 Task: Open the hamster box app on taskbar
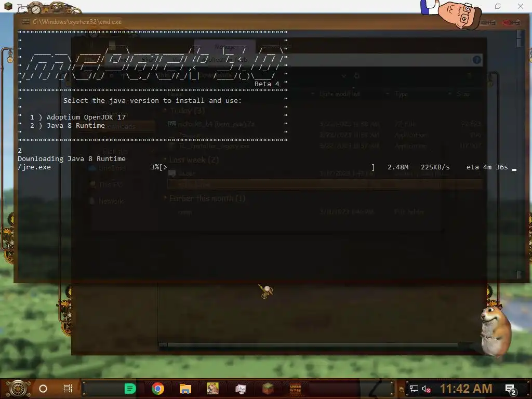click(212, 389)
